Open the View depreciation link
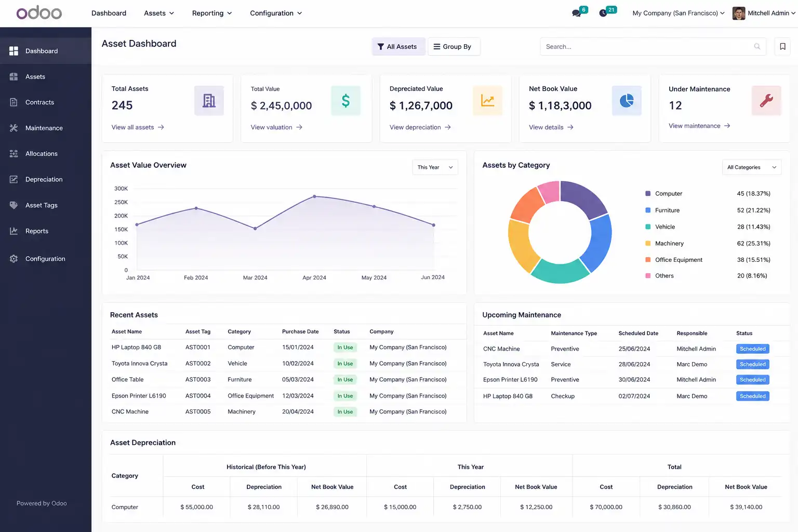The width and height of the screenshot is (798, 532). (420, 127)
